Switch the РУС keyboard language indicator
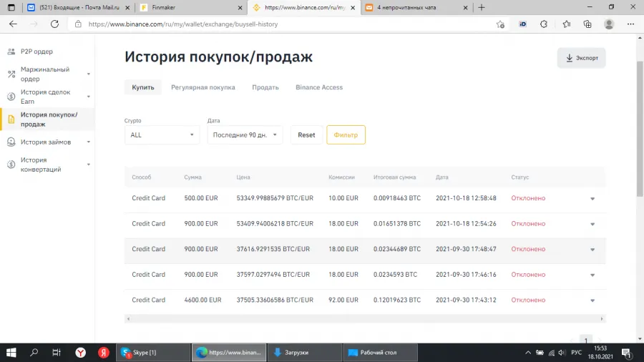 pos(576,353)
